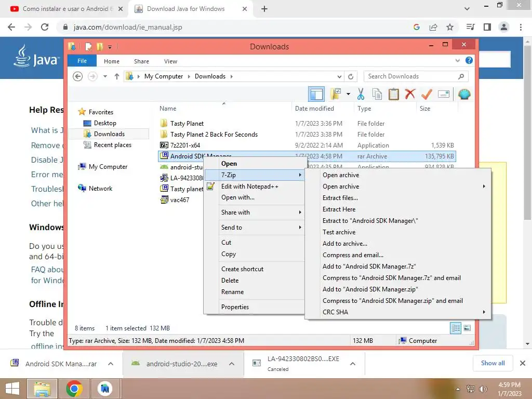Image resolution: width=532 pixels, height=399 pixels.
Task: Select the 7z2201-x64 application file
Action: pyautogui.click(x=185, y=145)
